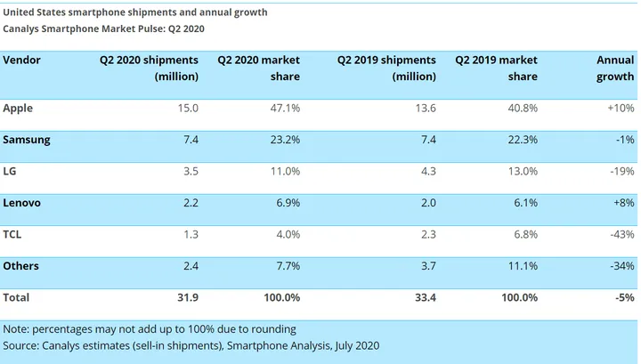Click LG's 11.0% market share
Screen dimensions: 641x364
pyautogui.click(x=285, y=171)
